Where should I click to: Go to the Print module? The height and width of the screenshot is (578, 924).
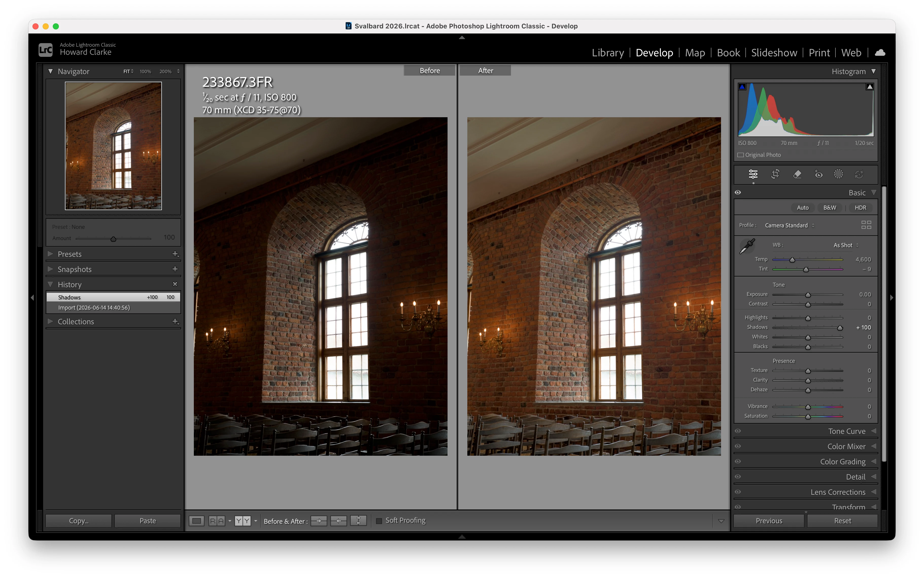tap(819, 53)
